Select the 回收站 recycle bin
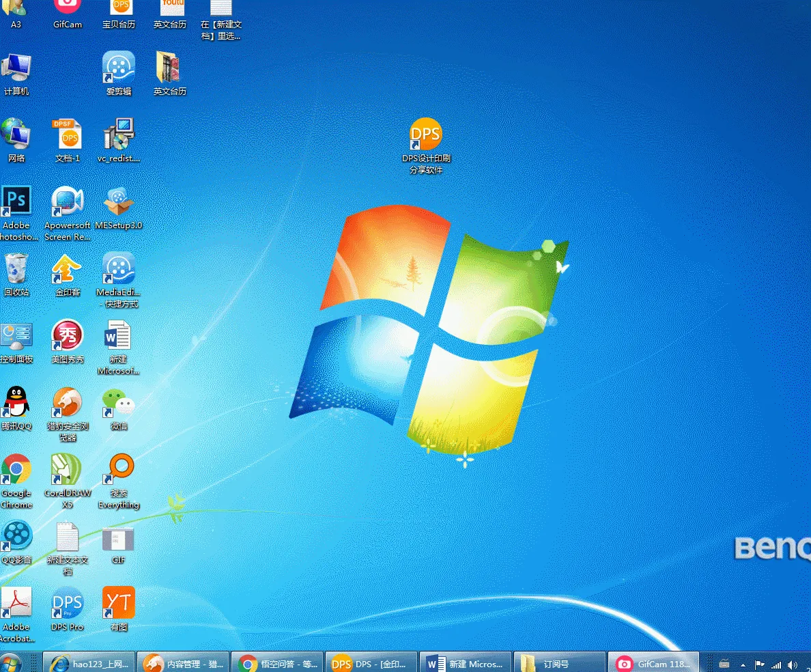Viewport: 811px width, 672px height. 16,275
